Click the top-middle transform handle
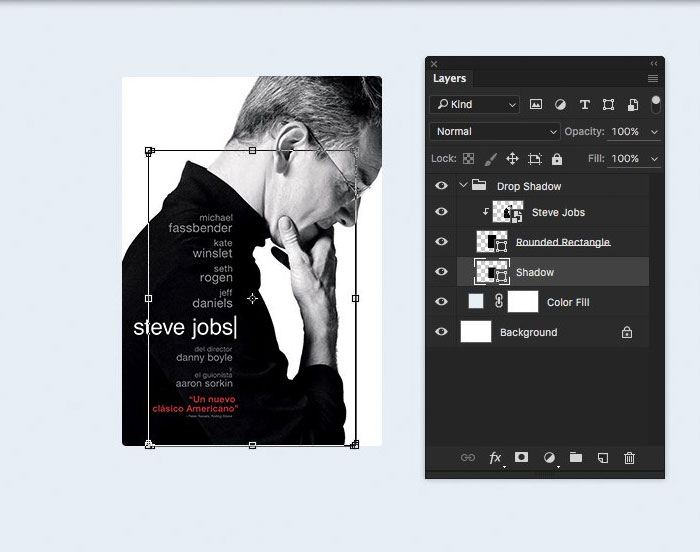This screenshot has width=700, height=552. [x=252, y=151]
